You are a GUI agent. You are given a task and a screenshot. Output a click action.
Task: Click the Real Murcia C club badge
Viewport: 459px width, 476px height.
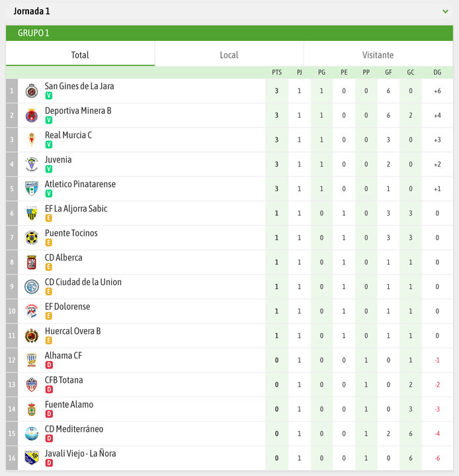[31, 140]
